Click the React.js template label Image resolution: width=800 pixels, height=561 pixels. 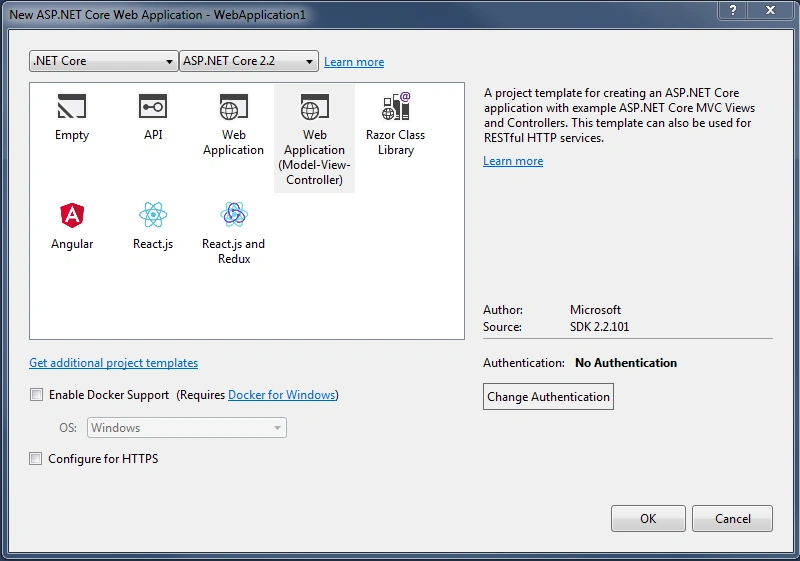153,244
